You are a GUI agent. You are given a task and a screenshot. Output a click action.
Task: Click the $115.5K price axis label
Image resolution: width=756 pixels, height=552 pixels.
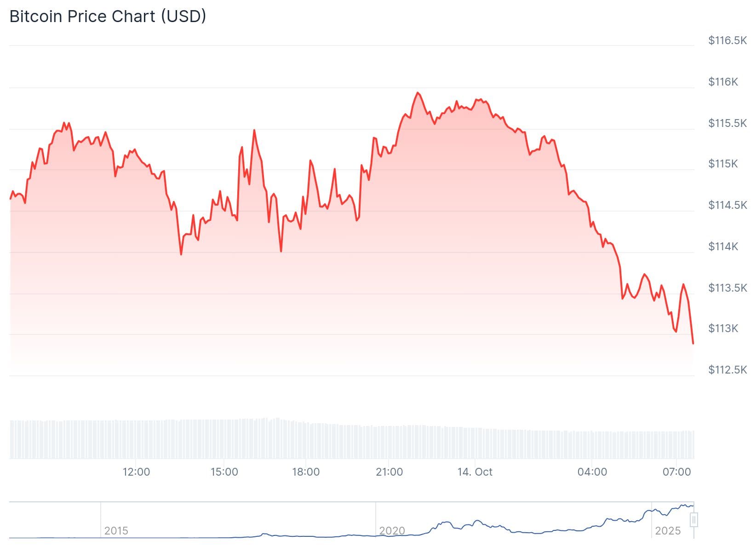click(727, 123)
